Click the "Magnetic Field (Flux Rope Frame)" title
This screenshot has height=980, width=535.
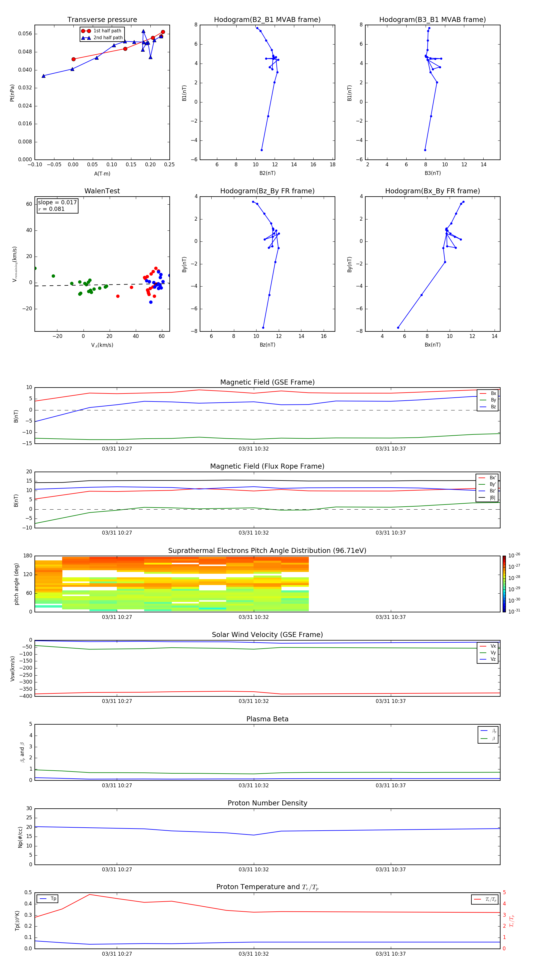click(x=267, y=467)
